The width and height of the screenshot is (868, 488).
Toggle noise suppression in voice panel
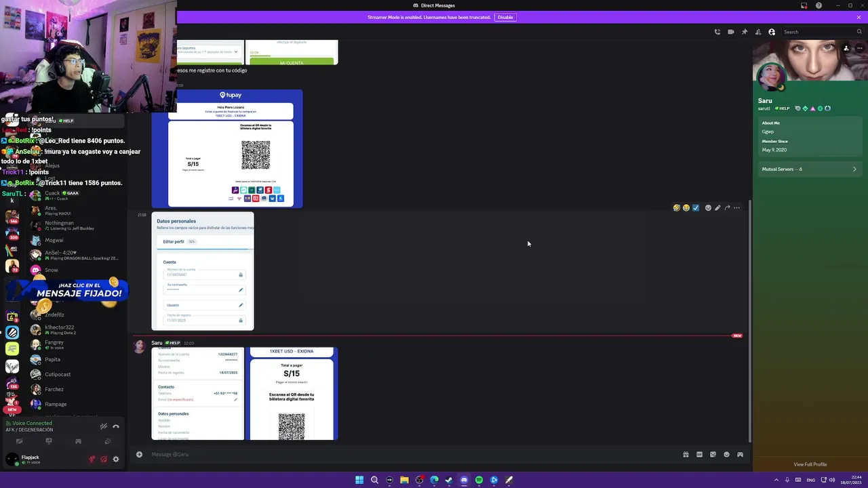pos(103,426)
